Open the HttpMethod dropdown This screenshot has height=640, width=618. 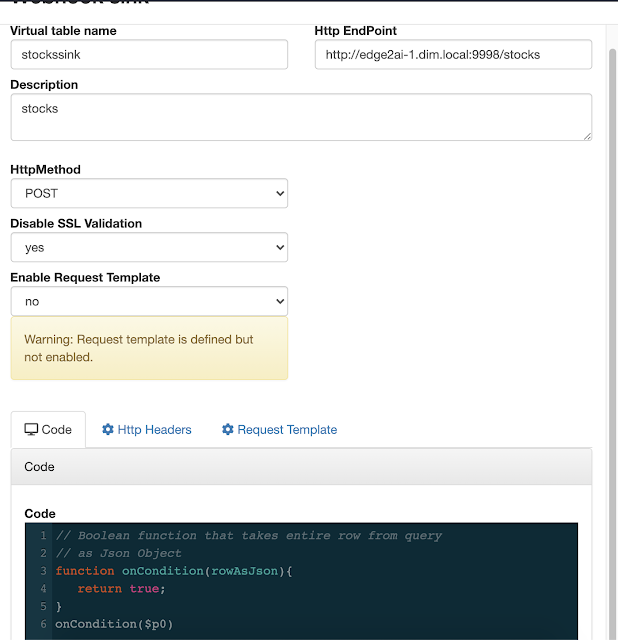click(149, 194)
